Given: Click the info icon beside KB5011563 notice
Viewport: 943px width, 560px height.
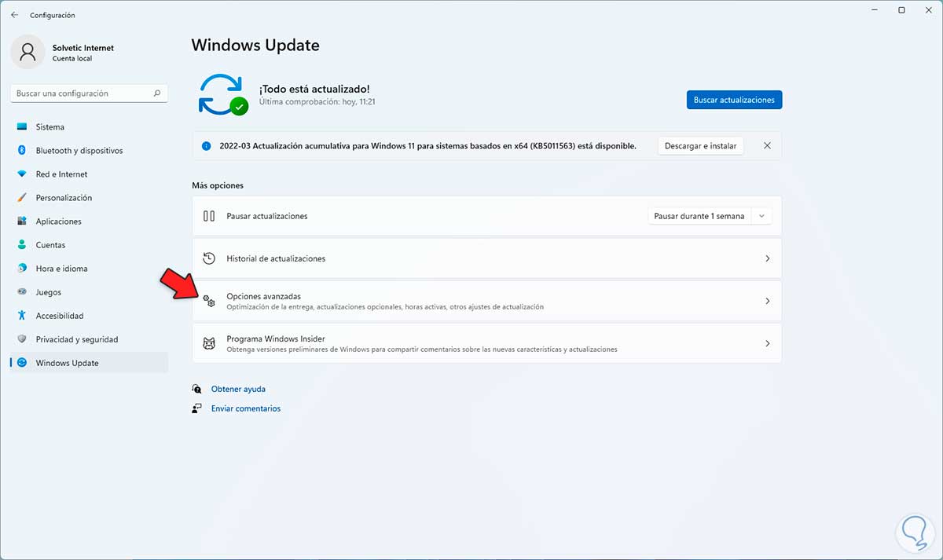Looking at the screenshot, I should 207,146.
